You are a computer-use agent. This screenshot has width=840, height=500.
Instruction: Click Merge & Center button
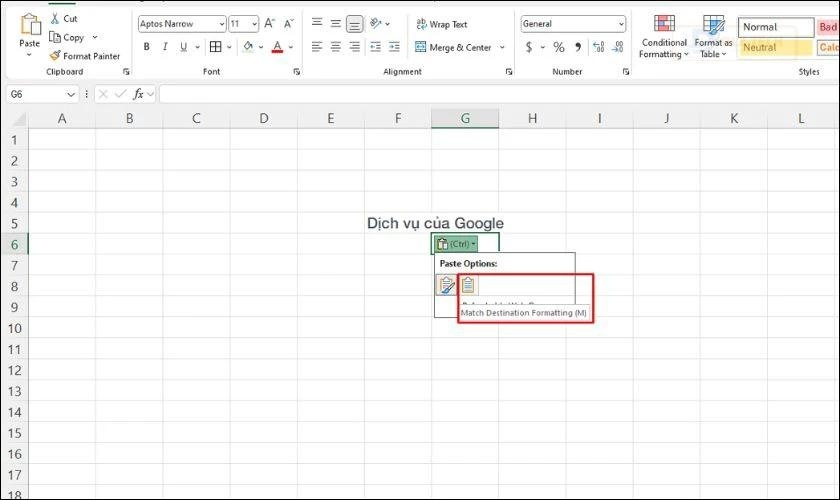tap(453, 47)
